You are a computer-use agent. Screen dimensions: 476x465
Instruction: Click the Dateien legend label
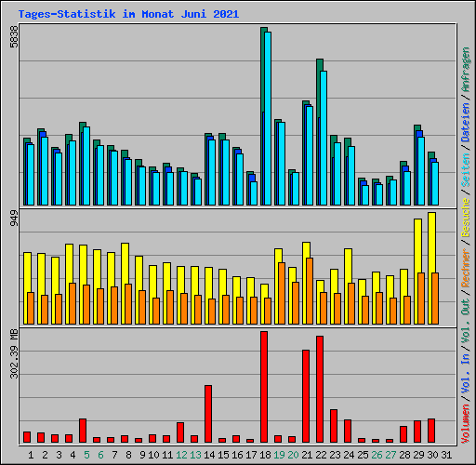466,123
